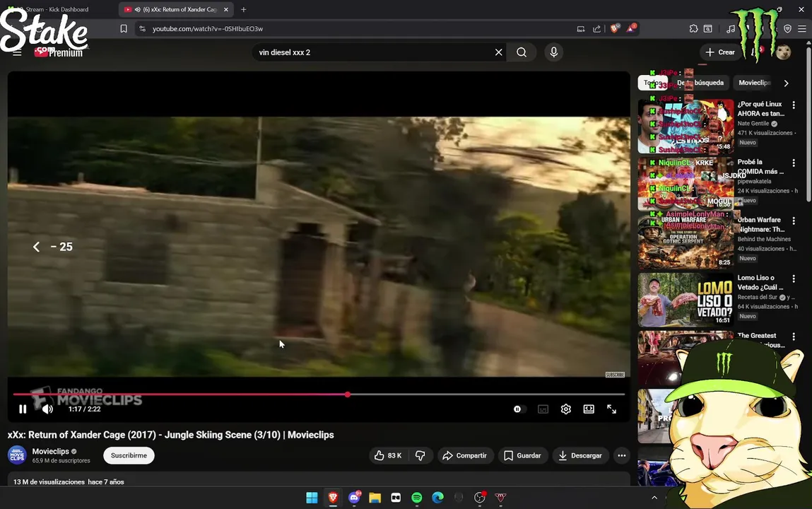Toggle subtitles captions button
Image resolution: width=812 pixels, height=509 pixels.
(543, 409)
